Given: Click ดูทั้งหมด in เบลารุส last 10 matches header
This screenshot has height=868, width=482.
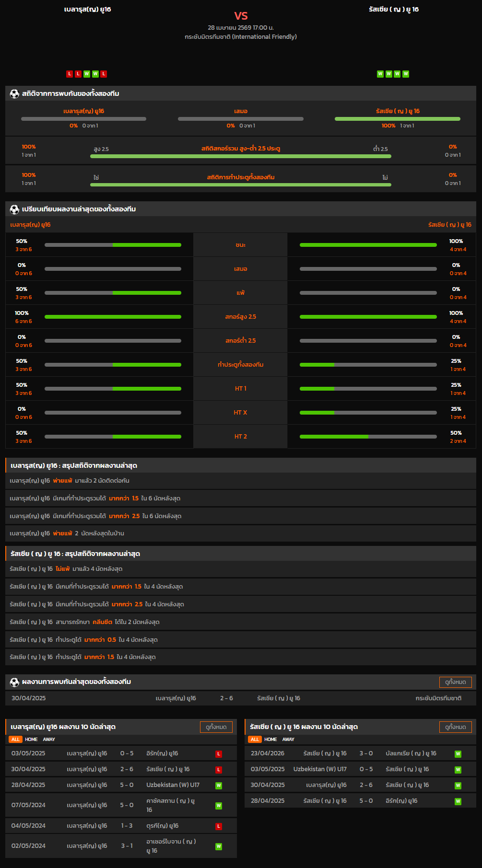Looking at the screenshot, I should pyautogui.click(x=216, y=727).
